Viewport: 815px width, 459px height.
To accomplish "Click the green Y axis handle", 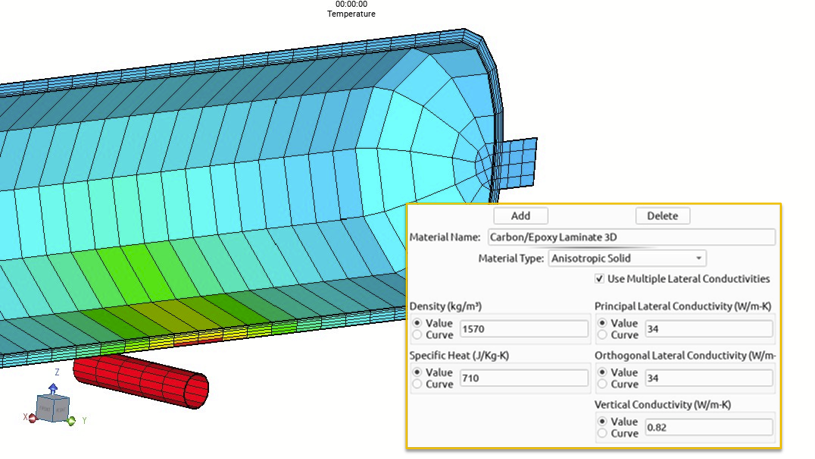I will pyautogui.click(x=71, y=421).
